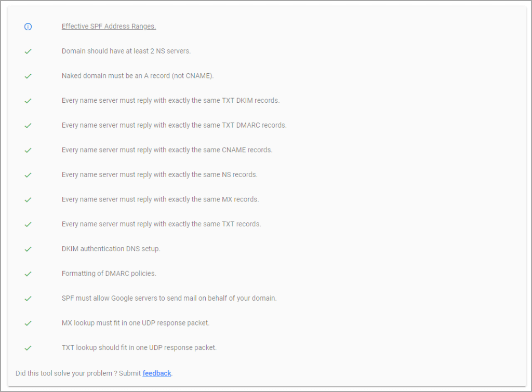This screenshot has width=532, height=392.
Task: Click checkmark beside same NS records check
Action: tap(28, 175)
